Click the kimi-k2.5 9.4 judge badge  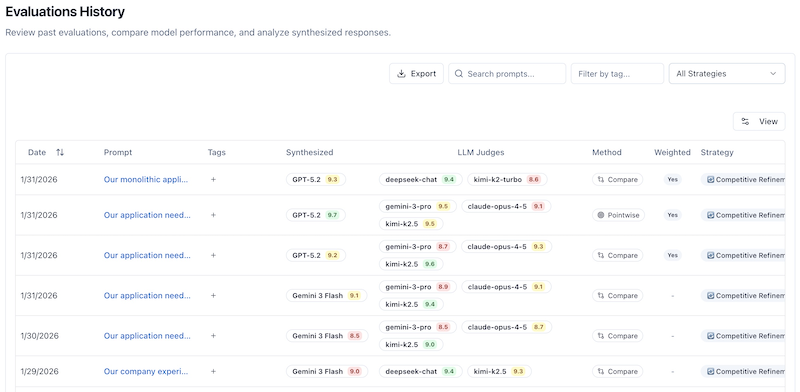(411, 304)
